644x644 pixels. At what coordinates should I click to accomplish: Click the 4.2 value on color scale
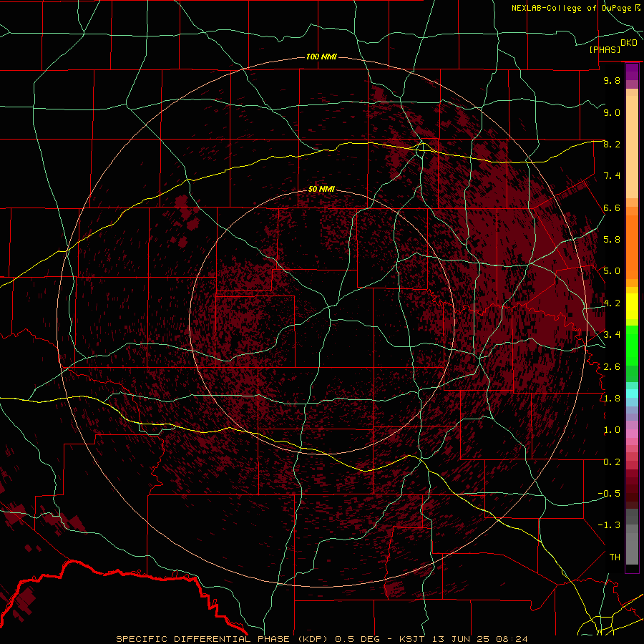[612, 303]
